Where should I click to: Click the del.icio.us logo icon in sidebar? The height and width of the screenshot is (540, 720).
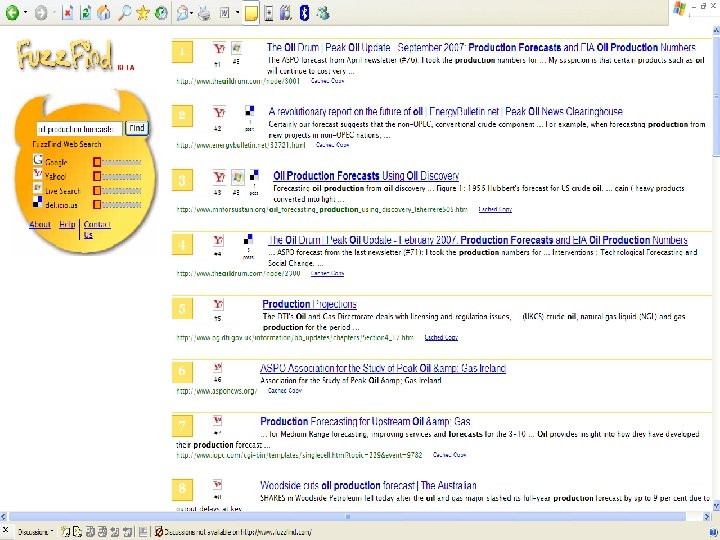pos(38,202)
